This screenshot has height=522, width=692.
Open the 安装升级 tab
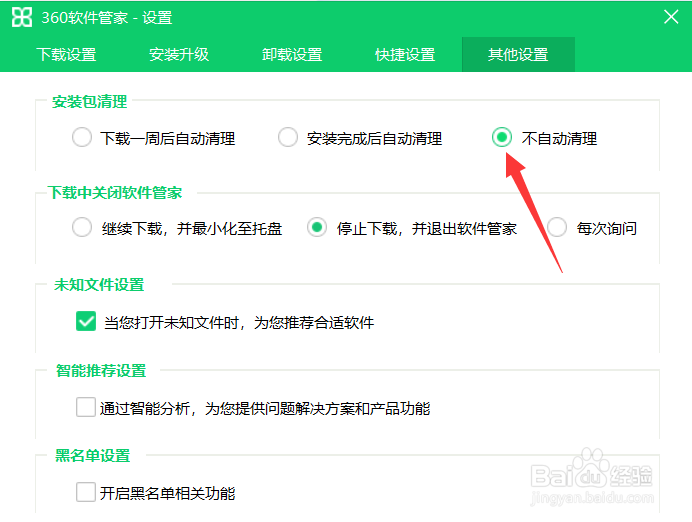[179, 55]
